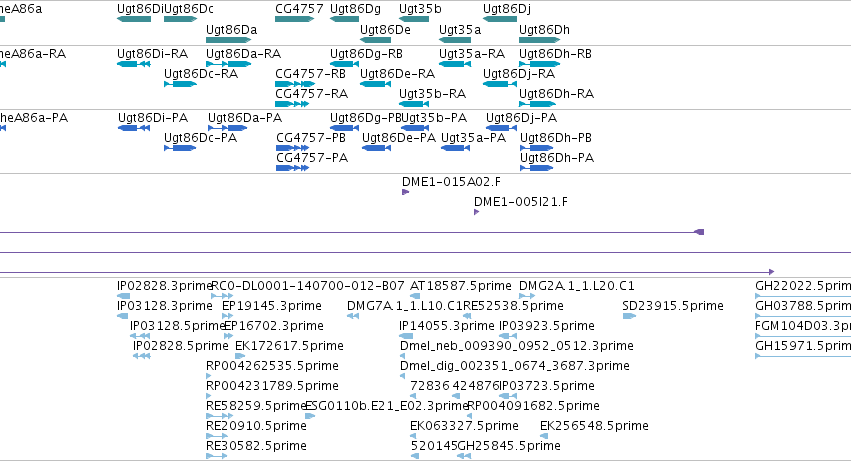Click EST EP19145.3prime label
The height and width of the screenshot is (461, 851).
pos(272,306)
